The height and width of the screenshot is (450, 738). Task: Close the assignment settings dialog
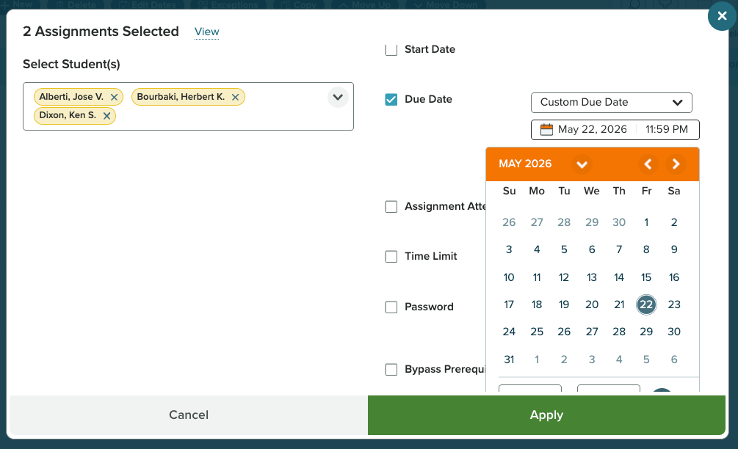pyautogui.click(x=720, y=17)
